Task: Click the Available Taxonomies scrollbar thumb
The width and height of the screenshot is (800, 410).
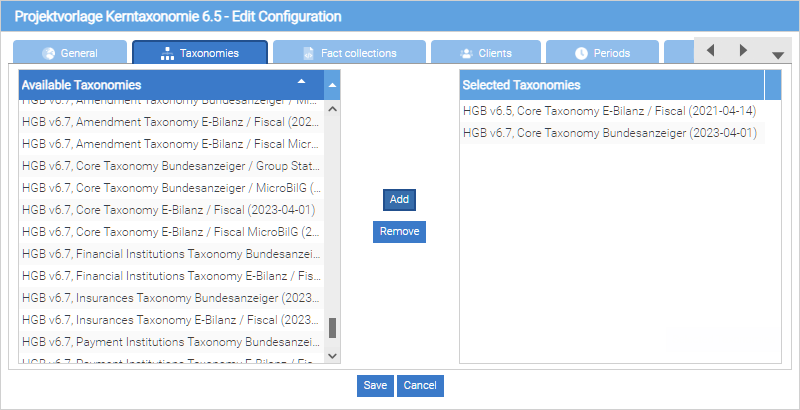Action: 333,328
